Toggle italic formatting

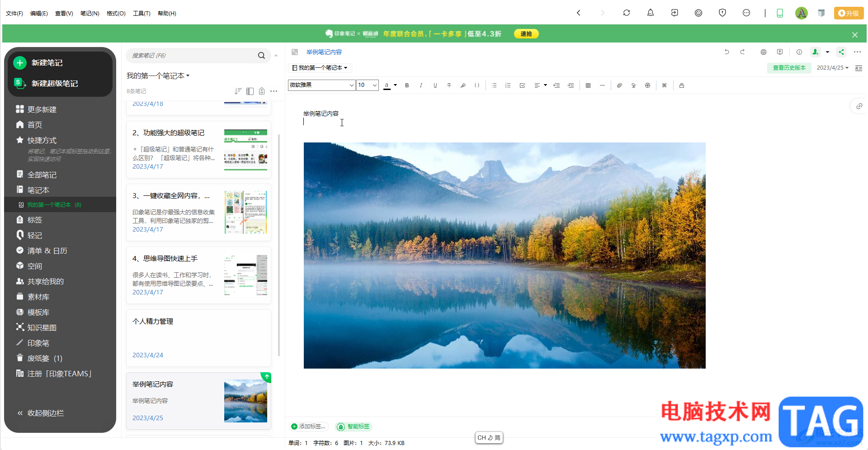pyautogui.click(x=421, y=85)
